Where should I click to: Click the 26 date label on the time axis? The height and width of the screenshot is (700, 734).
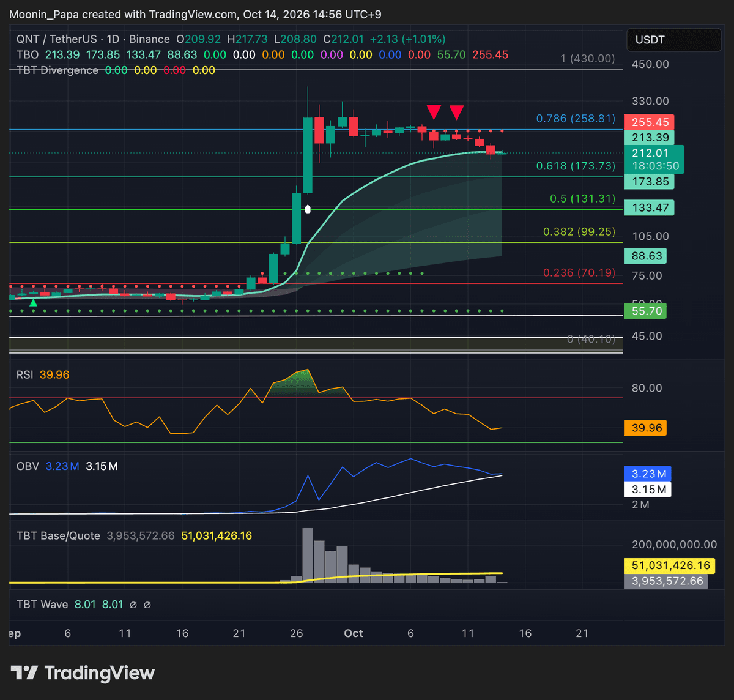coord(297,633)
